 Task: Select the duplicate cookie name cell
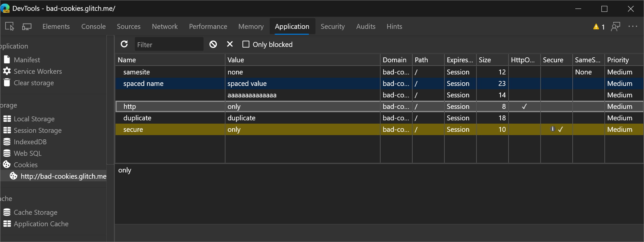point(170,118)
